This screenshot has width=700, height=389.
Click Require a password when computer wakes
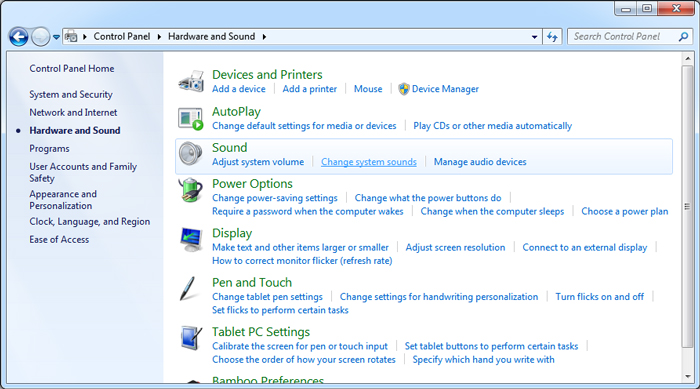(x=308, y=211)
